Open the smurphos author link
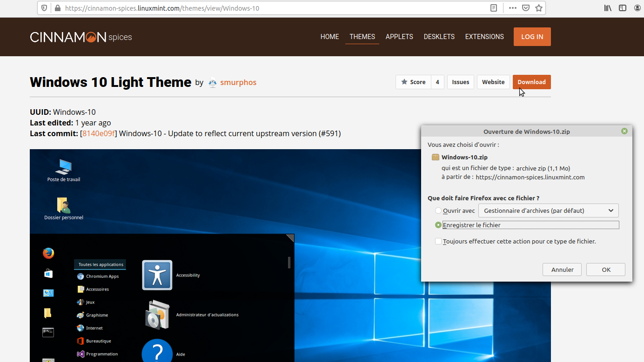The width and height of the screenshot is (644, 362). [x=238, y=82]
